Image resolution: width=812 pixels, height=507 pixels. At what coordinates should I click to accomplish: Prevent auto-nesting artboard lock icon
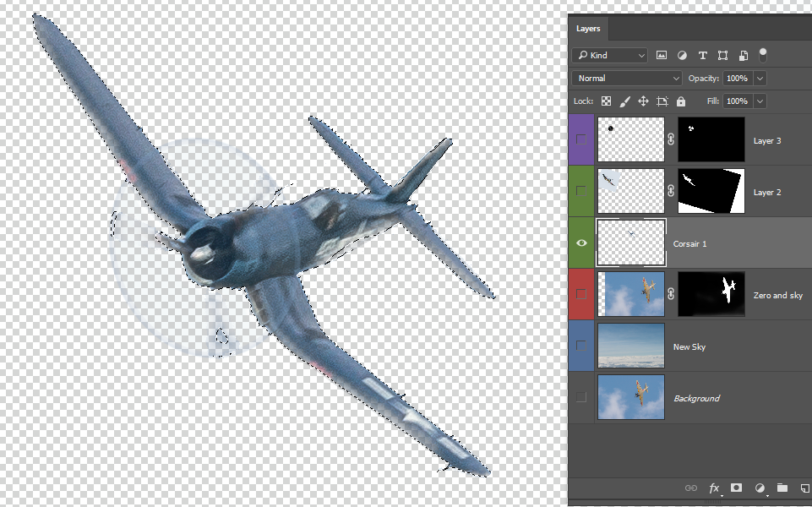tap(662, 101)
